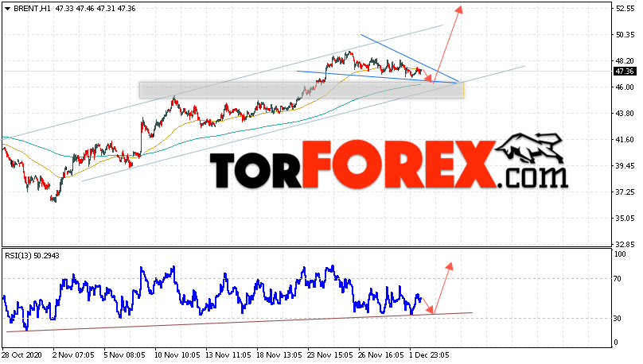The image size is (643, 364).
Task: Select the grey-orange support zone rectangle
Action: [302, 90]
